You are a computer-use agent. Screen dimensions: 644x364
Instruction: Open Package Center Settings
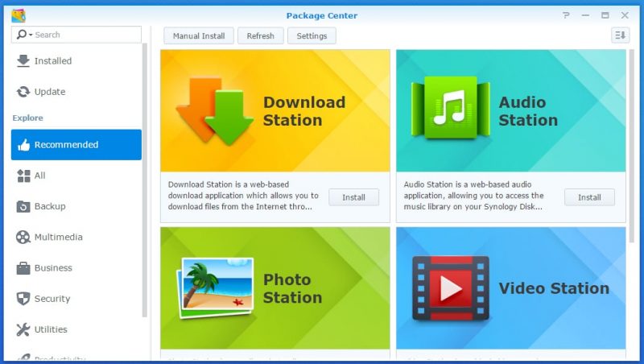[x=312, y=35]
